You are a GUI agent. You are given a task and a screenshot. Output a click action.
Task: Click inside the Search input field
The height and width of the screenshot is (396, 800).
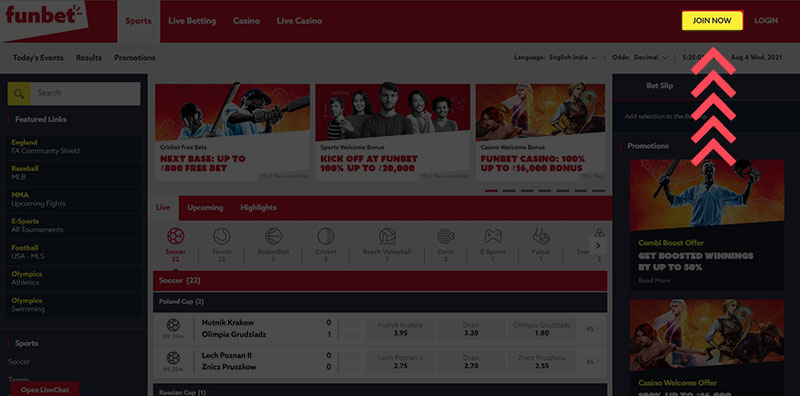pos(85,93)
